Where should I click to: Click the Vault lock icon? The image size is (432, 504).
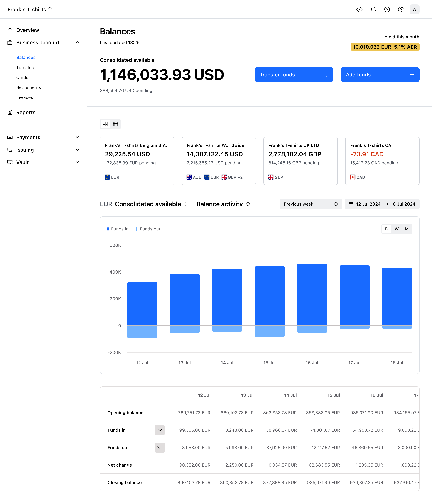(10, 162)
